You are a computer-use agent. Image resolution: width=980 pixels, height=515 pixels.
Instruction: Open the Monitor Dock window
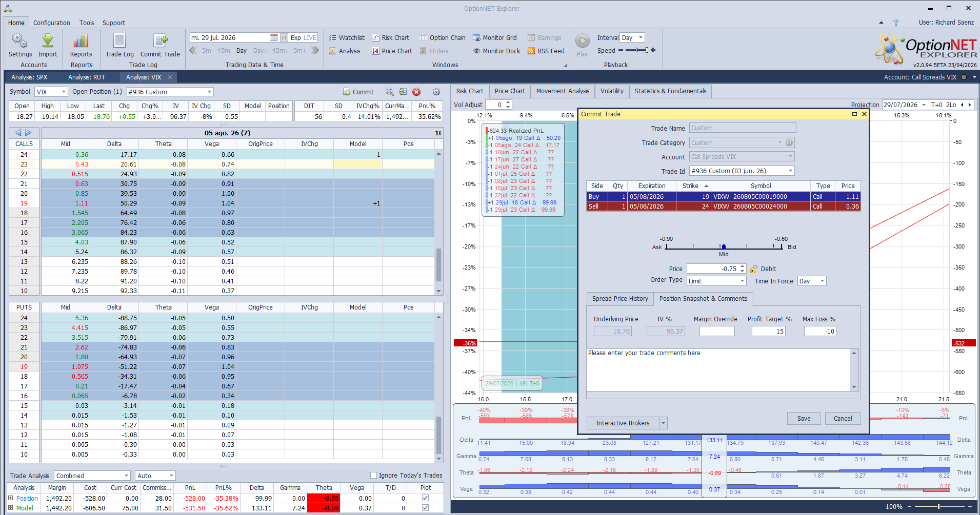496,51
